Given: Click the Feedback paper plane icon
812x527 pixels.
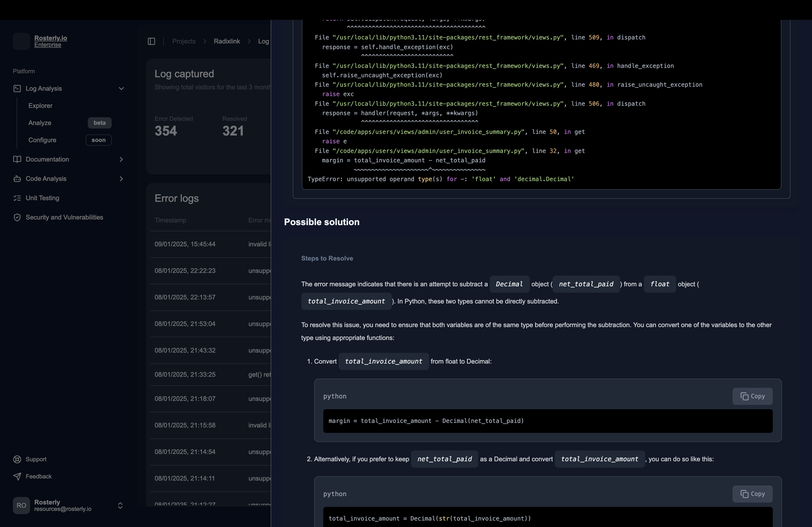Looking at the screenshot, I should coord(17,476).
